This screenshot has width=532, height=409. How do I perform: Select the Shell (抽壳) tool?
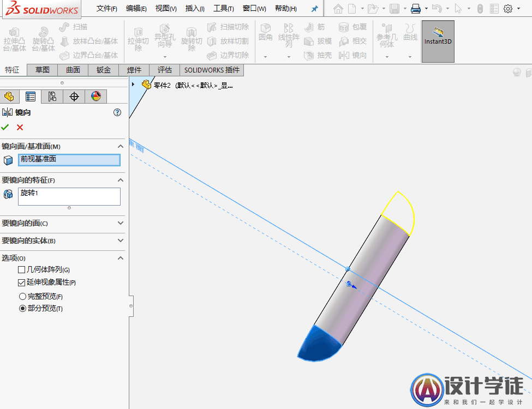tap(318, 55)
